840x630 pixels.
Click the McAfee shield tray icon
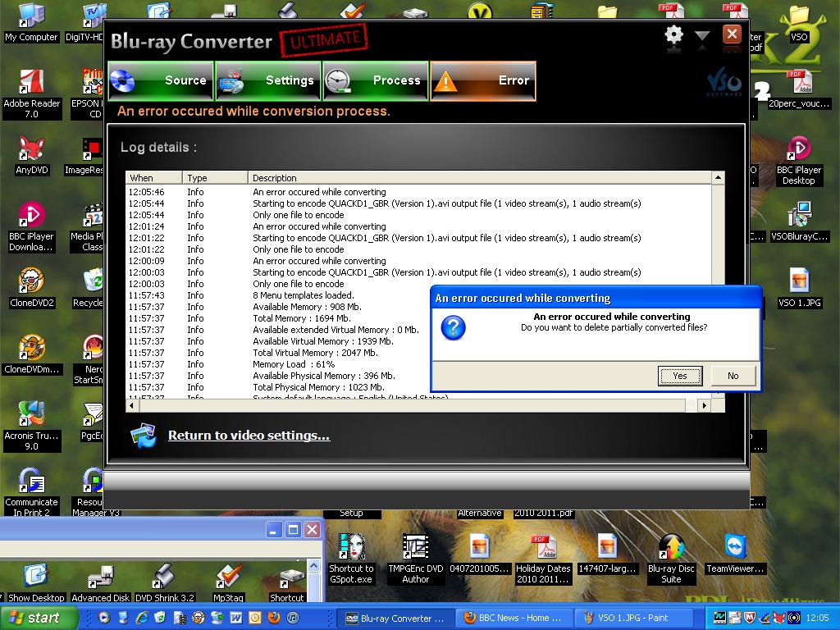[750, 618]
